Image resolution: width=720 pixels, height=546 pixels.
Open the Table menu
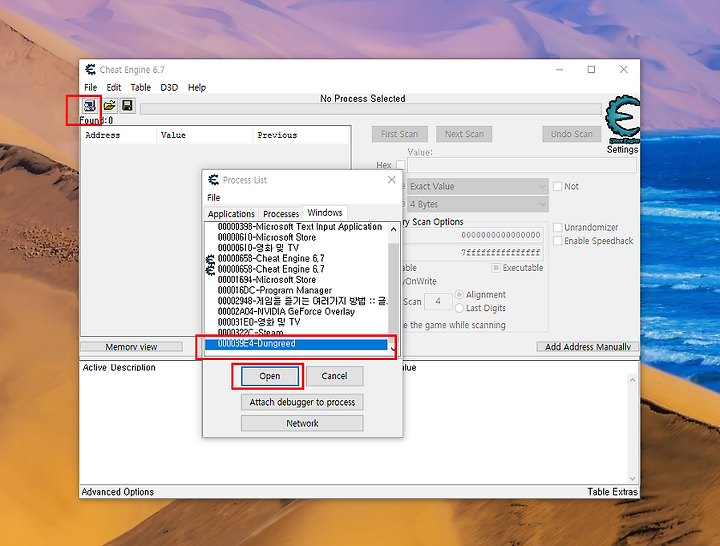(x=141, y=87)
